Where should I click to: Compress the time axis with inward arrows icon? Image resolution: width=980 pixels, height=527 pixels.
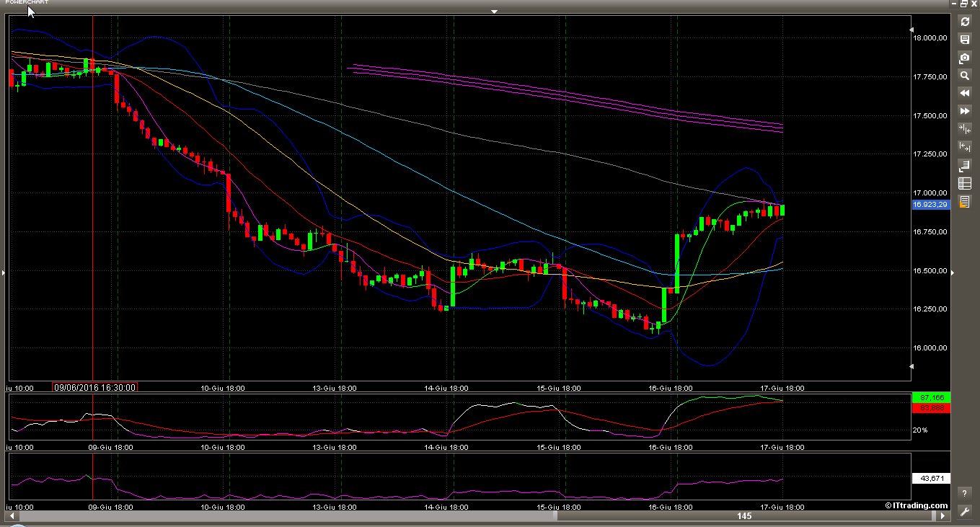click(x=964, y=129)
